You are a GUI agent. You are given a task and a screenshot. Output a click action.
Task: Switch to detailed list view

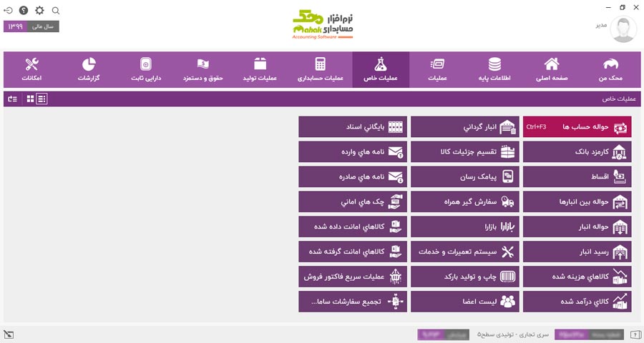click(42, 99)
